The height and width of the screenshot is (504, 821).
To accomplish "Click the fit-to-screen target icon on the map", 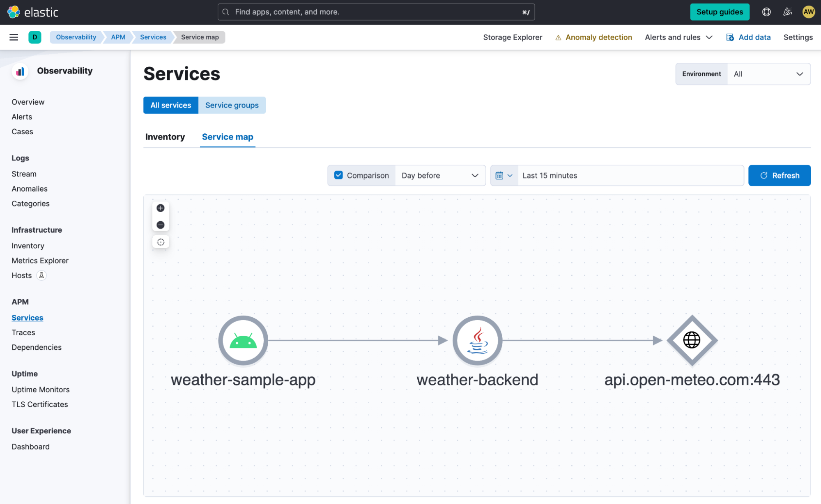I will [161, 242].
